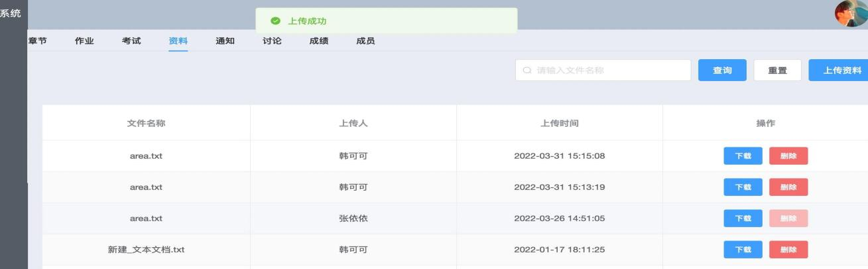Click the 重置 button

coord(778,70)
